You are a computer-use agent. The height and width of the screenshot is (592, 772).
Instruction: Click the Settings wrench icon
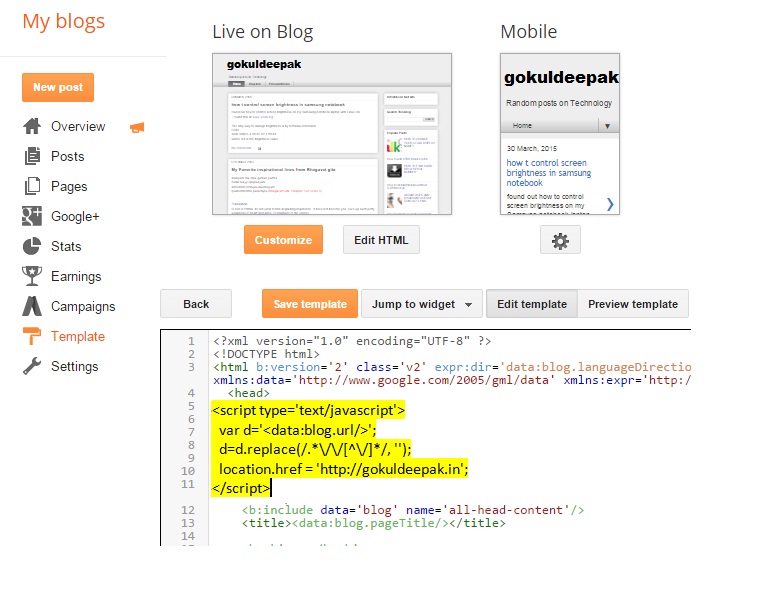(x=32, y=366)
